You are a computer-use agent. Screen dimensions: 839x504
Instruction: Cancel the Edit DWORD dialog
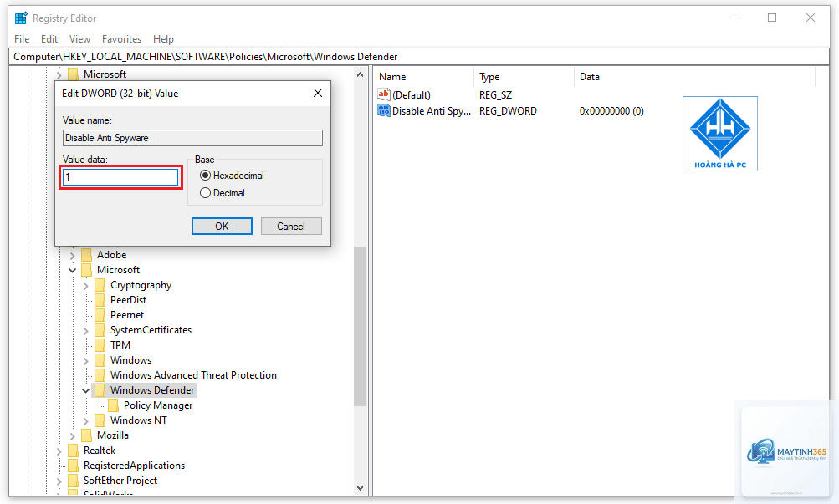pos(291,226)
